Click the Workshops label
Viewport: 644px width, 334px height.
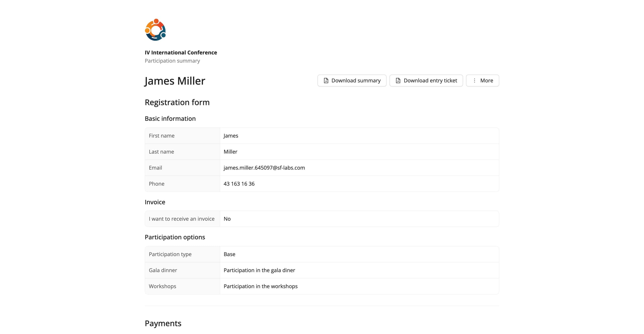point(162,286)
